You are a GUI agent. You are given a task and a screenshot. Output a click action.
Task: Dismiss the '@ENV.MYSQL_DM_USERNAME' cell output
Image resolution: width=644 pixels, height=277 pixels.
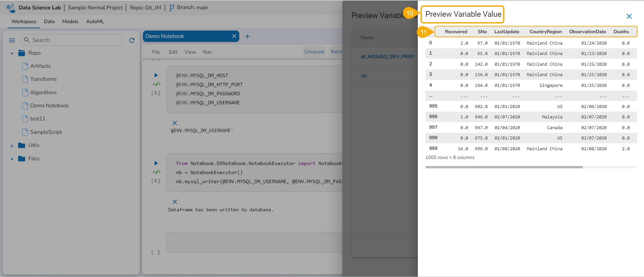[175, 123]
